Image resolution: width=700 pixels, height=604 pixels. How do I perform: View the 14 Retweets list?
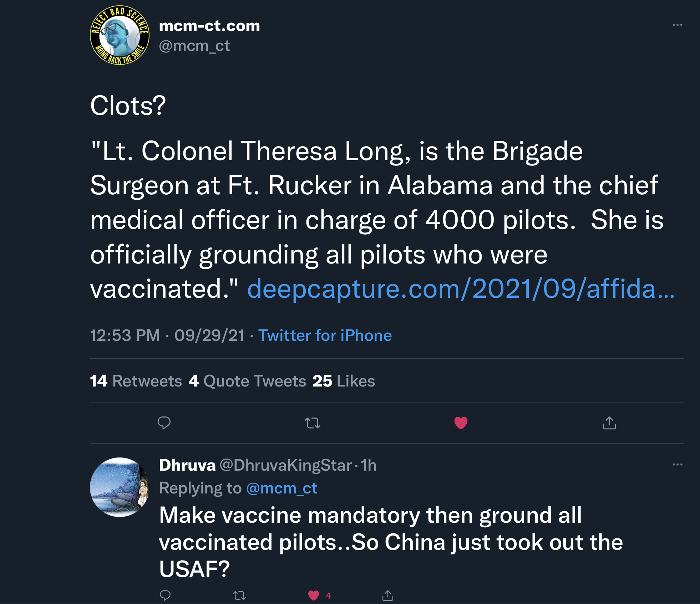point(136,381)
